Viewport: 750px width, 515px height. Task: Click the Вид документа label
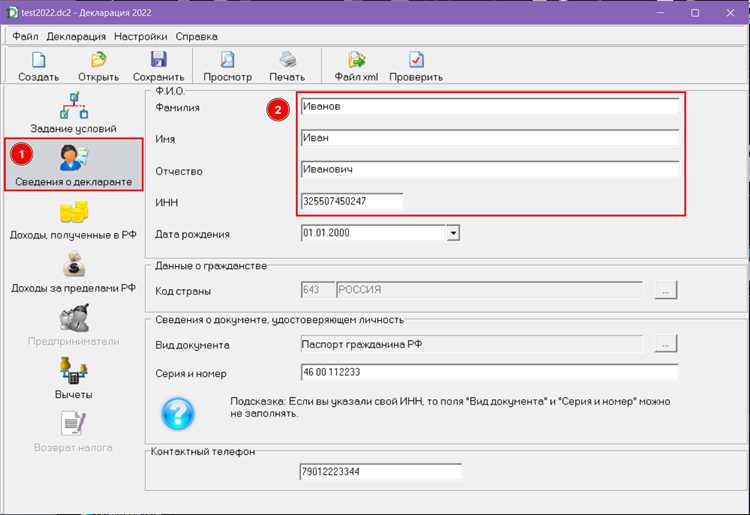(x=192, y=345)
